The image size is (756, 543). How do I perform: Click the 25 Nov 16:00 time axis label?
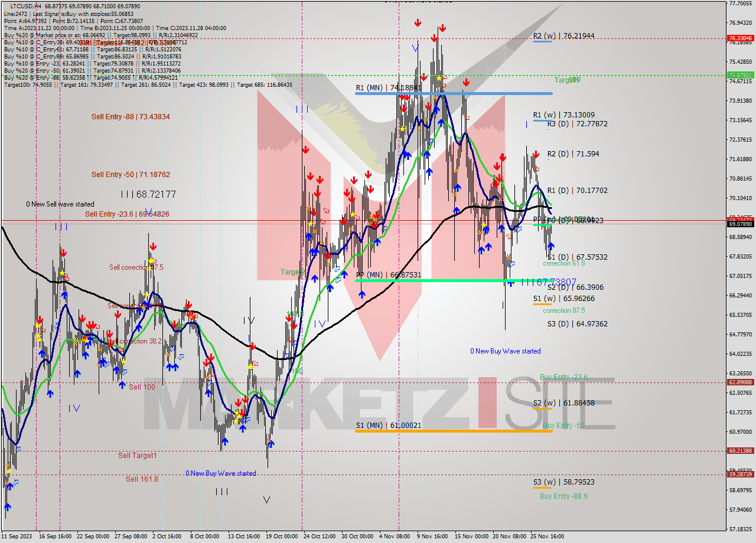point(547,537)
